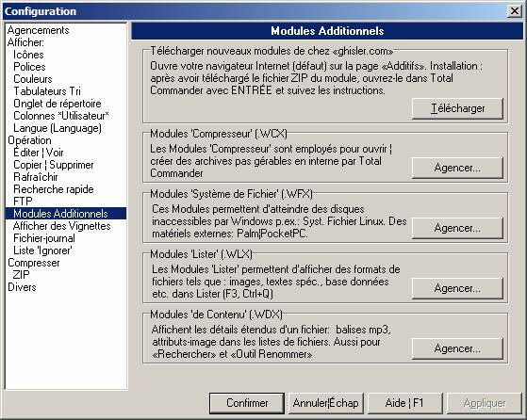Select Agencements in the settings list

point(38,30)
